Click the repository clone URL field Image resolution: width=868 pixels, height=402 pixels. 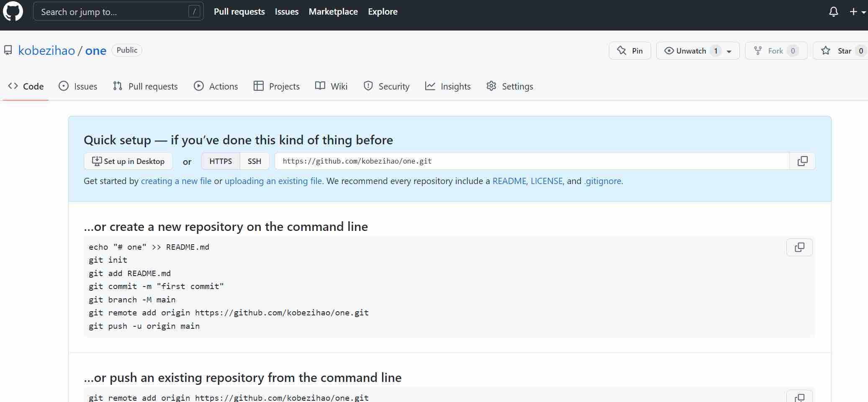click(532, 161)
